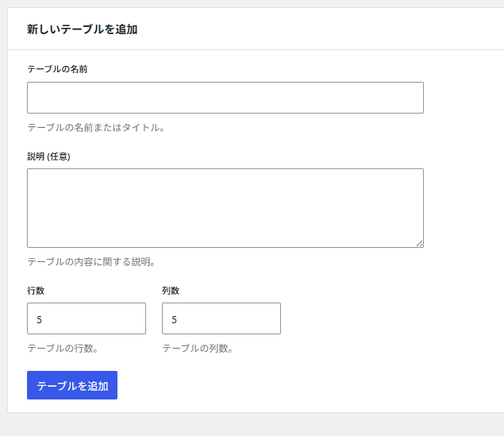
Task: Click the 列数 label above columns field
Action: pyautogui.click(x=171, y=291)
